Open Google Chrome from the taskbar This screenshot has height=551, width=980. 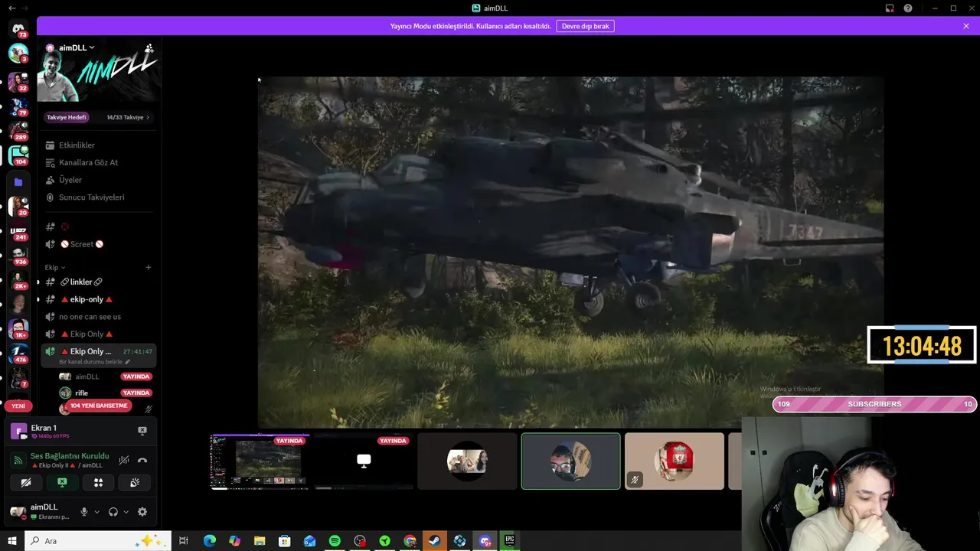(x=410, y=541)
